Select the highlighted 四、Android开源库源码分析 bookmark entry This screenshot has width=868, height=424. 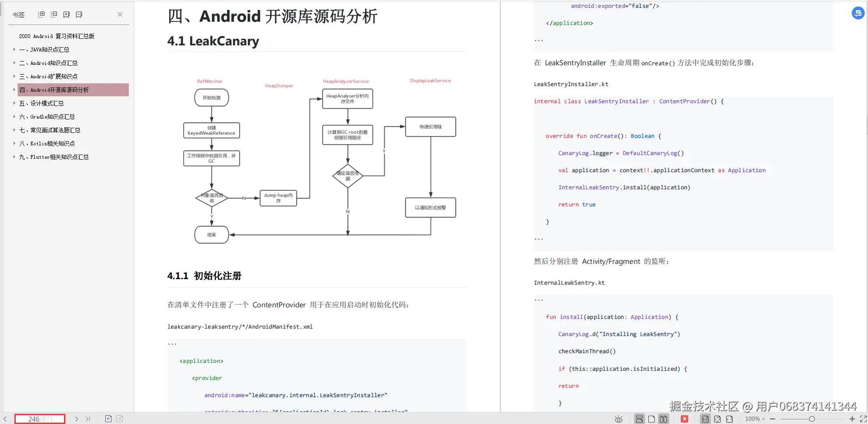73,90
